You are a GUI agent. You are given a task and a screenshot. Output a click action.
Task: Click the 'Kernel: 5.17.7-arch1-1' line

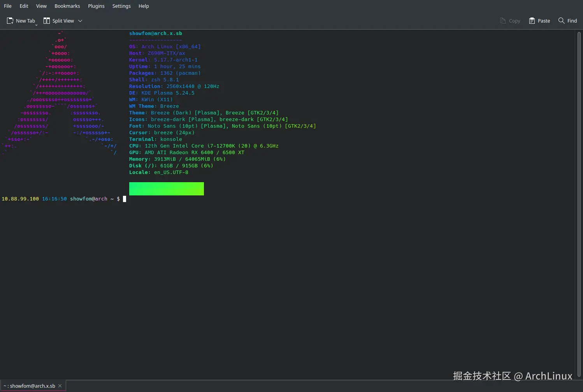pos(163,60)
